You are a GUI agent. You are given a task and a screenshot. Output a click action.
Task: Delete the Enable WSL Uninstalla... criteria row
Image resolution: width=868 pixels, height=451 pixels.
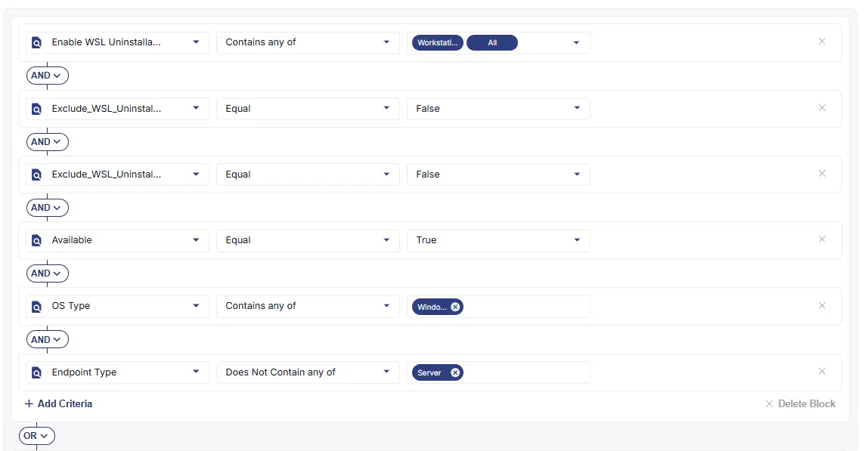pos(822,42)
